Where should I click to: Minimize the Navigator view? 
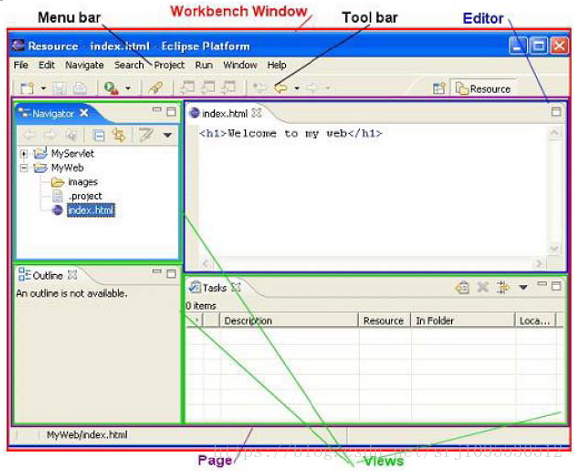pos(157,110)
